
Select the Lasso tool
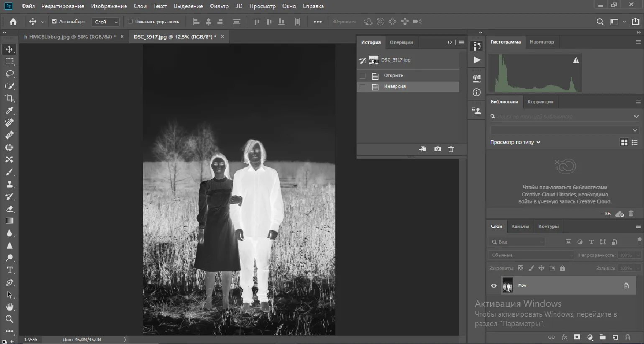tap(9, 74)
